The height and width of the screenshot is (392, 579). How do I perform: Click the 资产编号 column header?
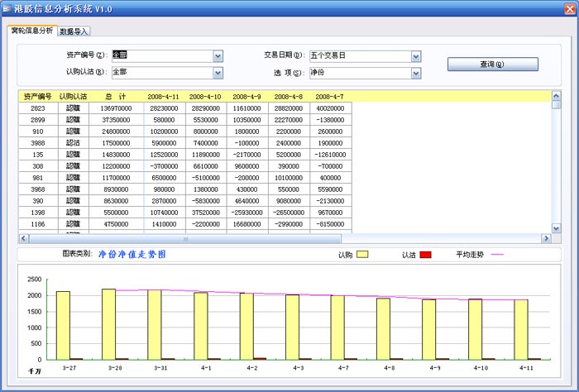point(38,97)
